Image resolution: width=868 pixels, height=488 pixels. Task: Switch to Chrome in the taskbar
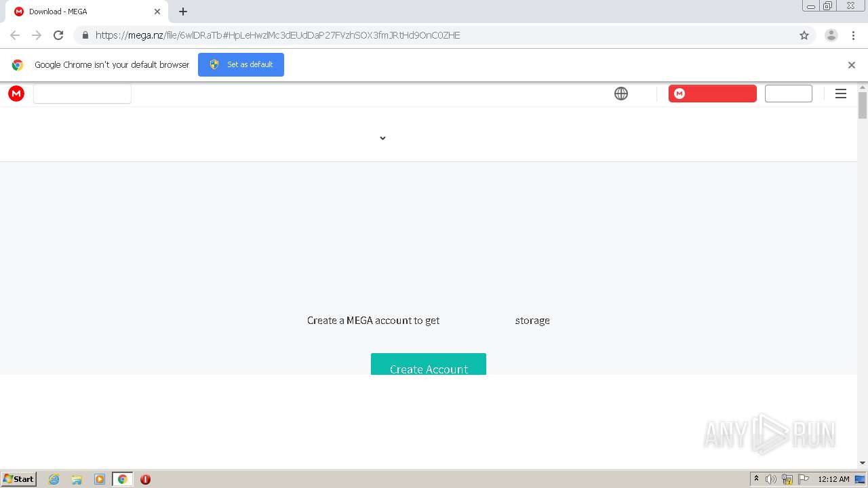pos(123,479)
